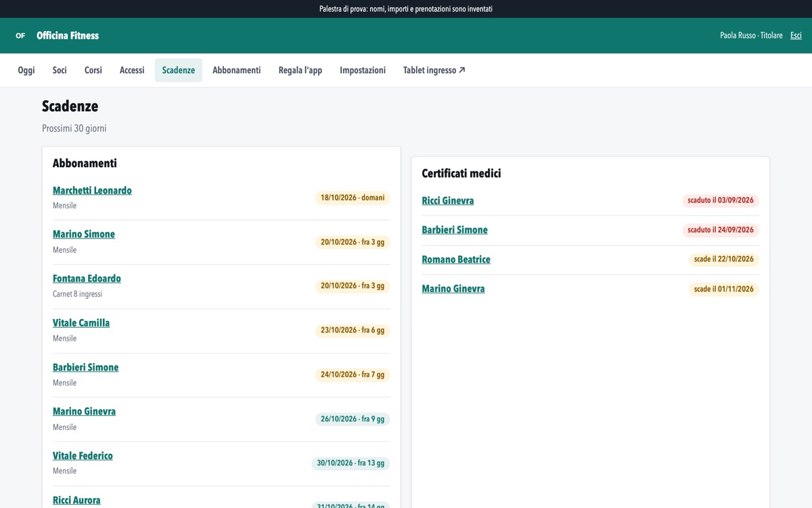Click "Mensile" under Marchetti Leonardo

65,205
